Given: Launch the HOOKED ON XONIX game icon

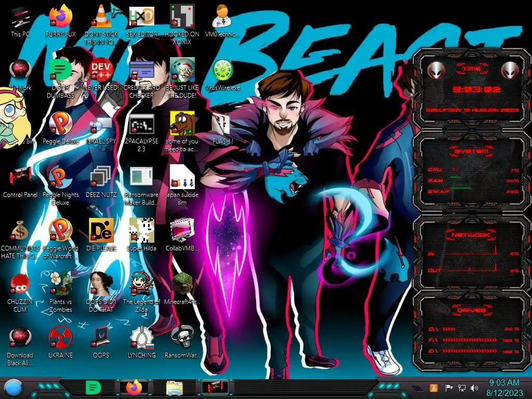Looking at the screenshot, I should tap(182, 16).
